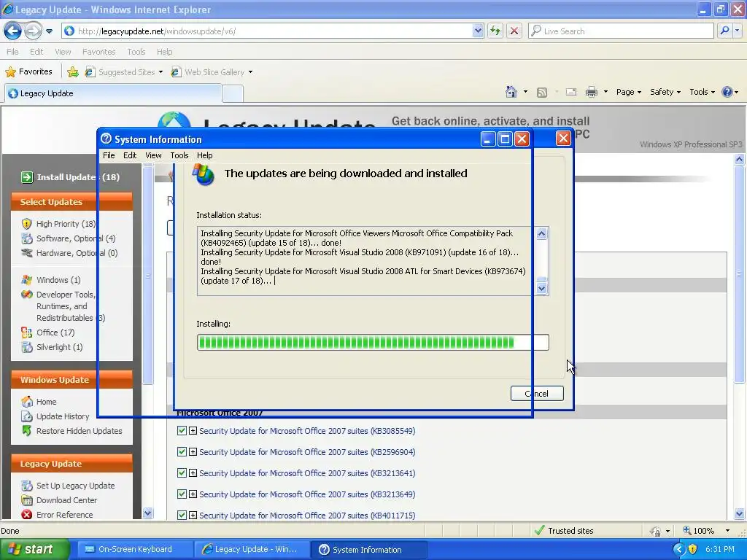Click the Office category icon

coord(27,332)
